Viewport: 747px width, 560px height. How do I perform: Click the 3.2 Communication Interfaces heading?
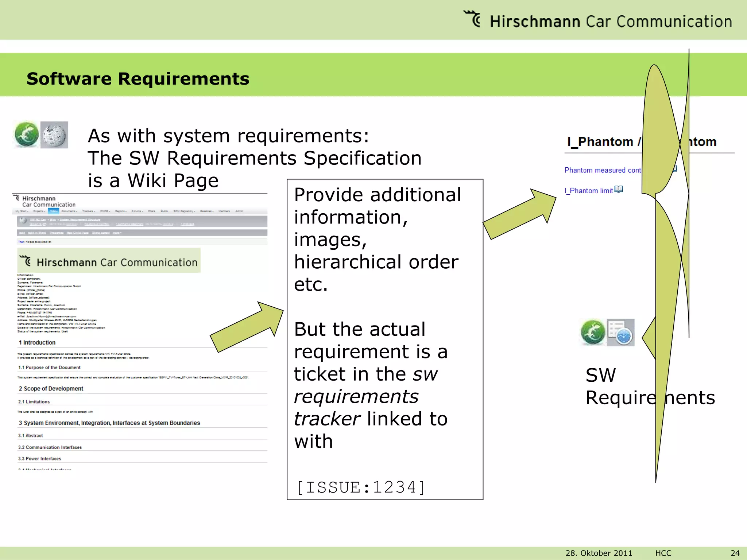click(x=50, y=447)
